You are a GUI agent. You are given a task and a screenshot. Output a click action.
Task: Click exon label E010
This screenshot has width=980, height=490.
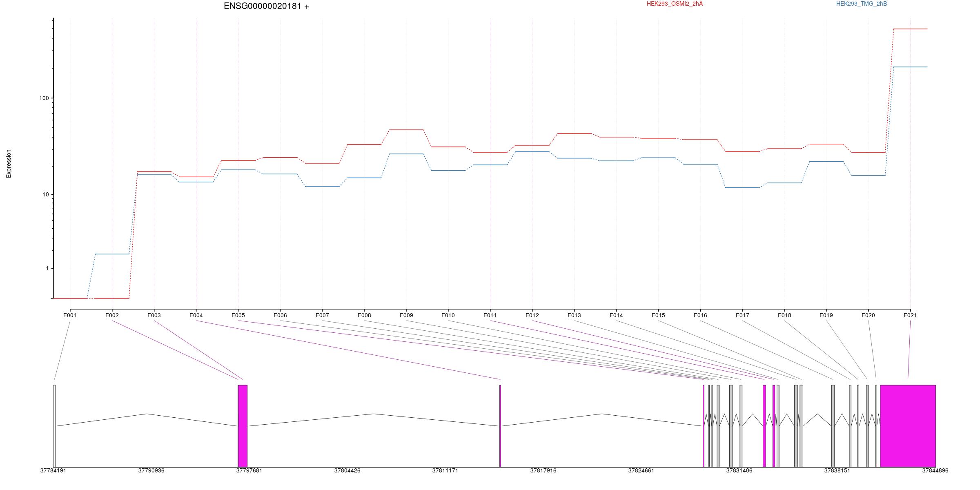(x=448, y=315)
